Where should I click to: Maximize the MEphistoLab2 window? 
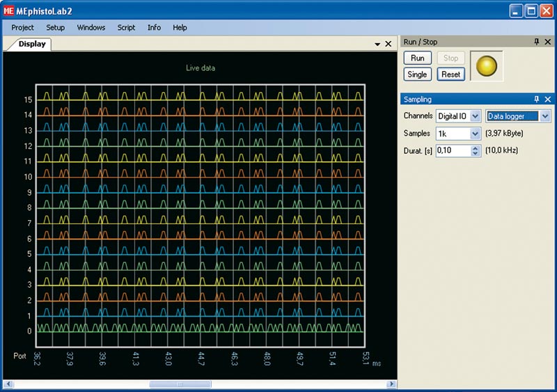click(x=531, y=11)
